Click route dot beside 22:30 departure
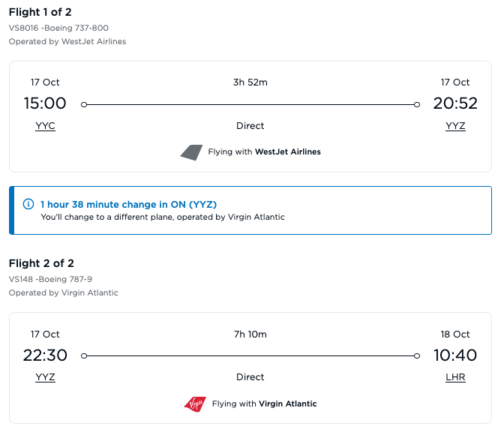The image size is (504, 435). [x=83, y=356]
